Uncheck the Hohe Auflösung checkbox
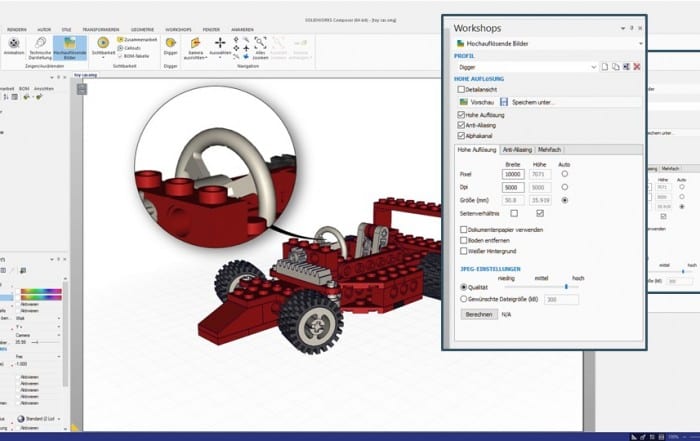700x441 pixels. pyautogui.click(x=461, y=115)
